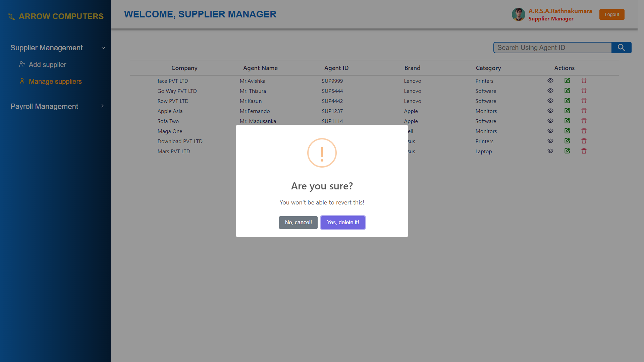
Task: Show details for Download PVT LTD
Action: [550, 141]
